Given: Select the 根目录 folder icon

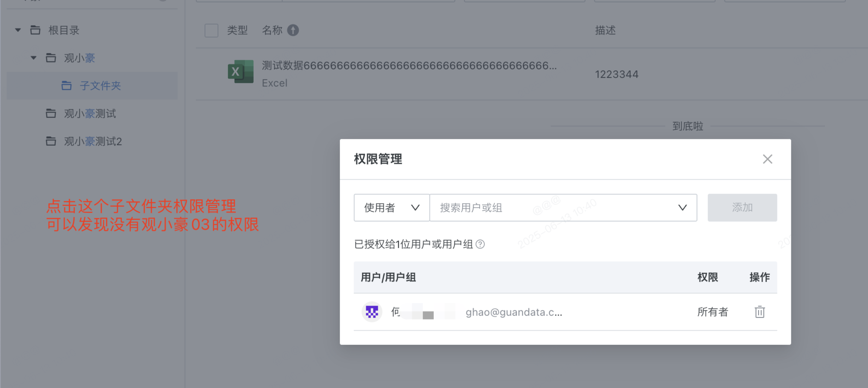Looking at the screenshot, I should coord(35,30).
